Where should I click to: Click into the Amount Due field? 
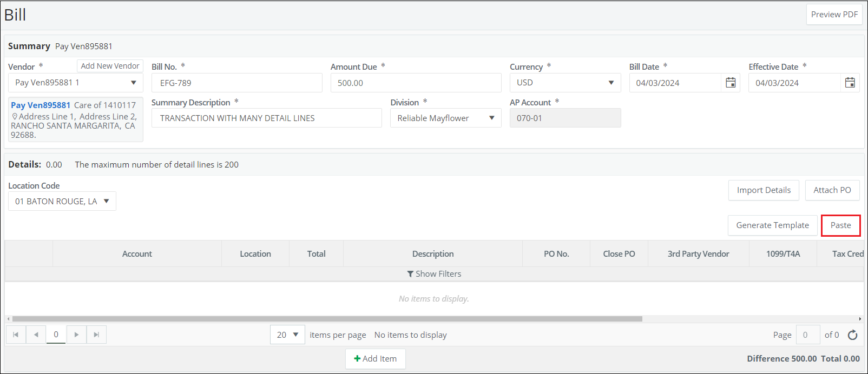click(416, 83)
